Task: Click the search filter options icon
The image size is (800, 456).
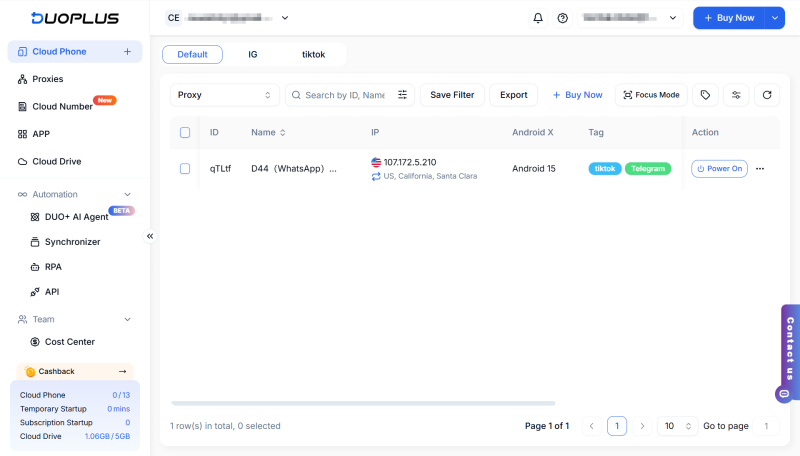Action: (403, 95)
